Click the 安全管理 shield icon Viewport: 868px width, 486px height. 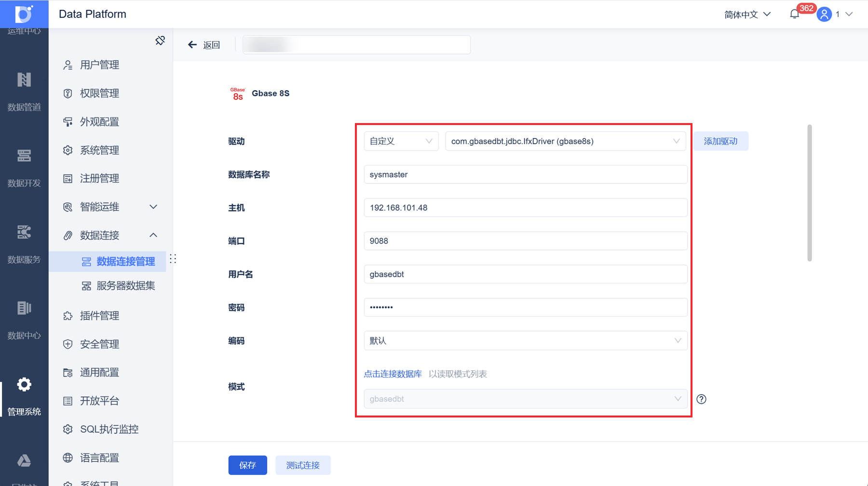pos(68,345)
